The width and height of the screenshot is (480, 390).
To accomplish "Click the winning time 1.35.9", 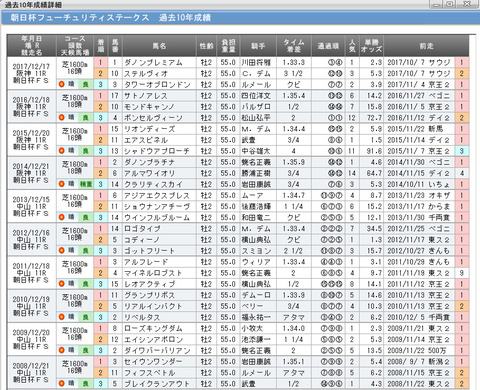I will [x=294, y=162].
